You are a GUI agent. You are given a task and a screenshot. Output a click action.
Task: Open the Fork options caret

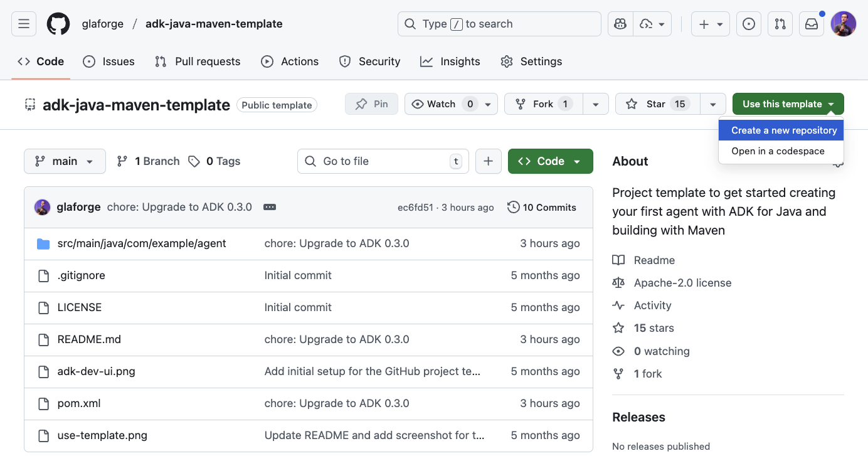click(595, 103)
